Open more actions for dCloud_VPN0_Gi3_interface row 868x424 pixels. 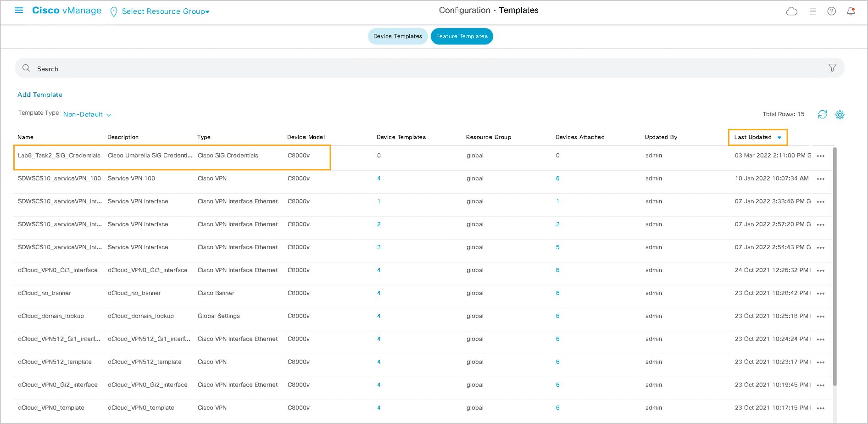821,271
